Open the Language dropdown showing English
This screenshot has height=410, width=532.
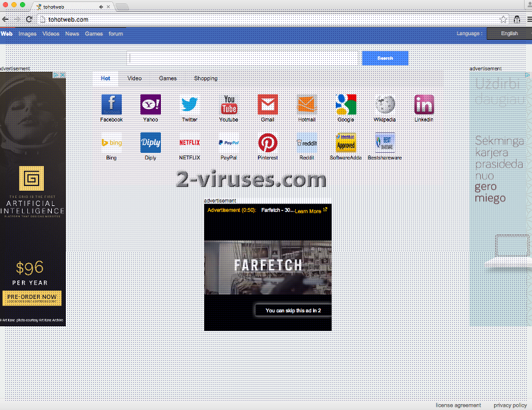point(509,33)
